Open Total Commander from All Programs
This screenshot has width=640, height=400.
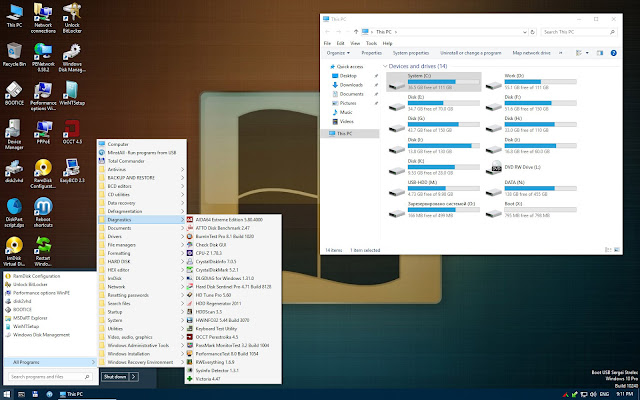coord(142,161)
